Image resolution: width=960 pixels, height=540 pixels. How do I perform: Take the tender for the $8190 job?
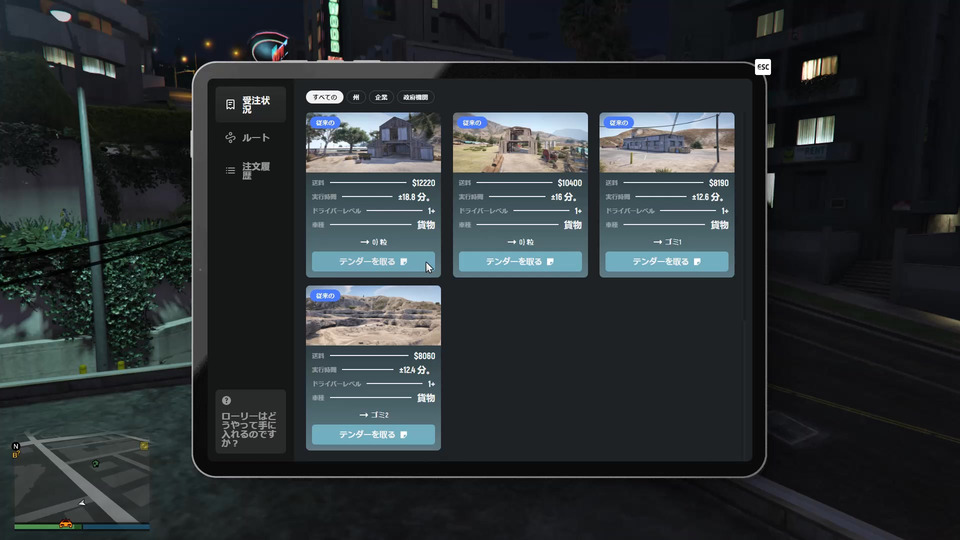click(667, 261)
